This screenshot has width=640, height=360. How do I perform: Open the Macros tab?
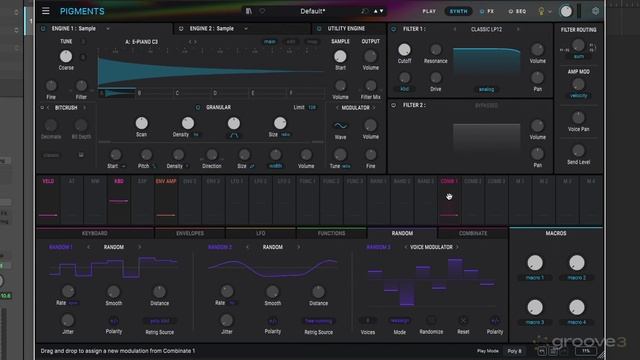556,233
